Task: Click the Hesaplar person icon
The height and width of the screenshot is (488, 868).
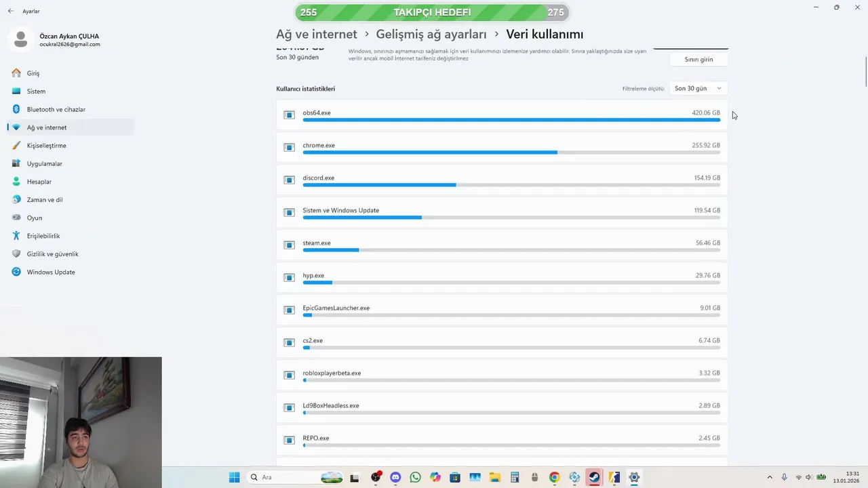Action: click(16, 182)
